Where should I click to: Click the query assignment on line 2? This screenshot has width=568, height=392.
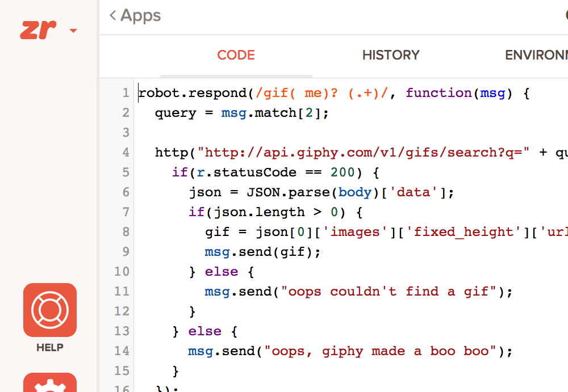[176, 113]
